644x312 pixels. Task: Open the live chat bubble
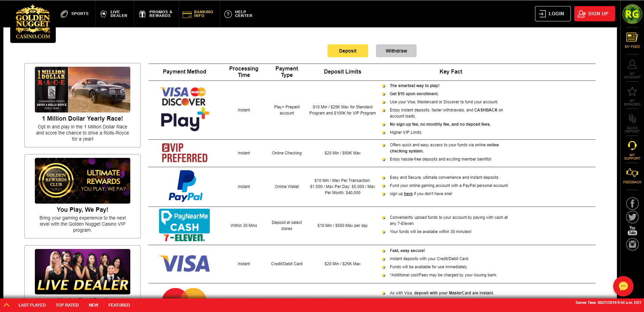(623, 286)
